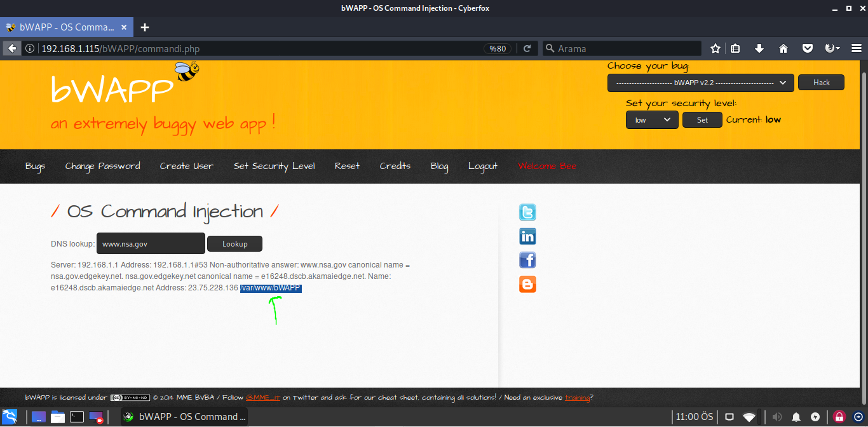
Task: Minimize the Cyberfox window
Action: click(834, 8)
